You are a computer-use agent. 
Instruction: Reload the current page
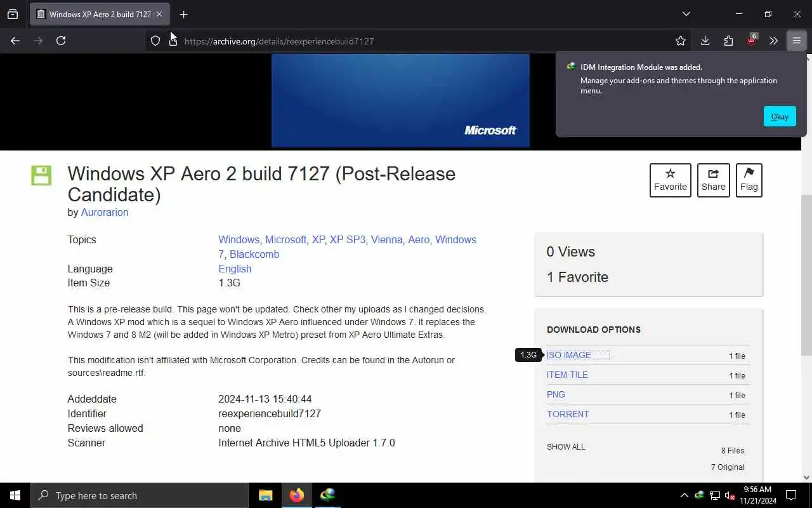(x=61, y=41)
